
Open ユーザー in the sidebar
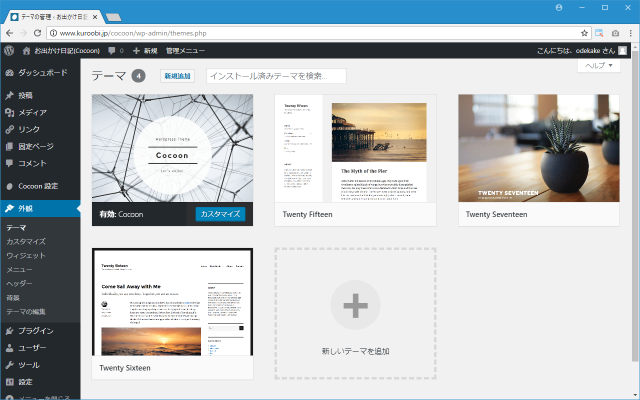point(40,348)
